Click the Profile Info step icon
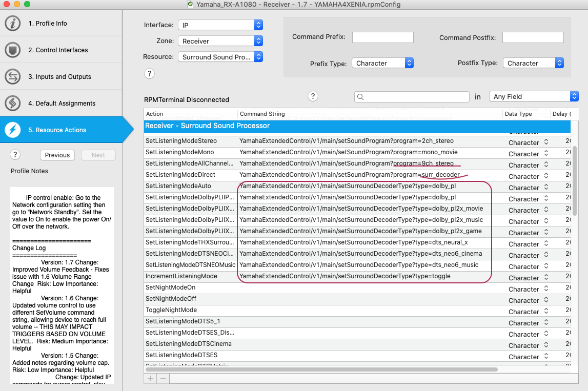This screenshot has width=588, height=391. [12, 24]
